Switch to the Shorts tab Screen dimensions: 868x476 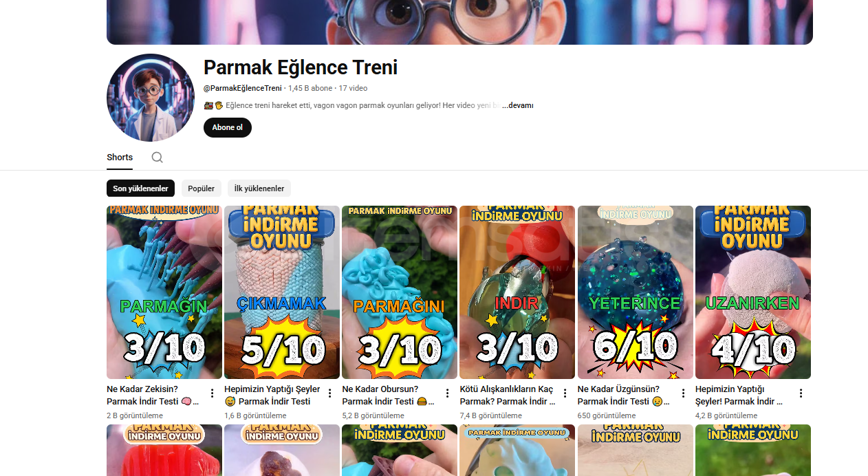click(x=120, y=158)
